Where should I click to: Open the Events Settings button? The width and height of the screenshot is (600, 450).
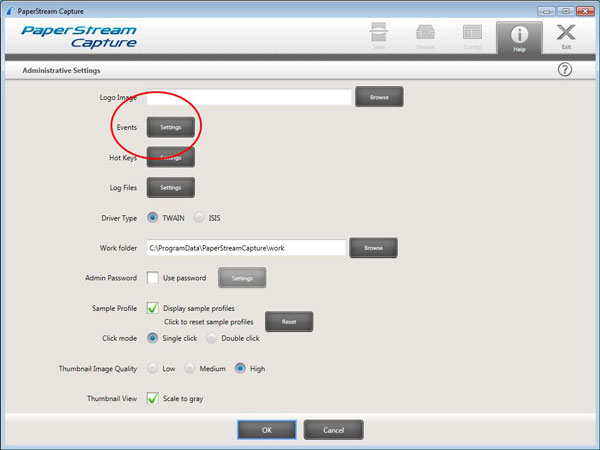tap(171, 127)
